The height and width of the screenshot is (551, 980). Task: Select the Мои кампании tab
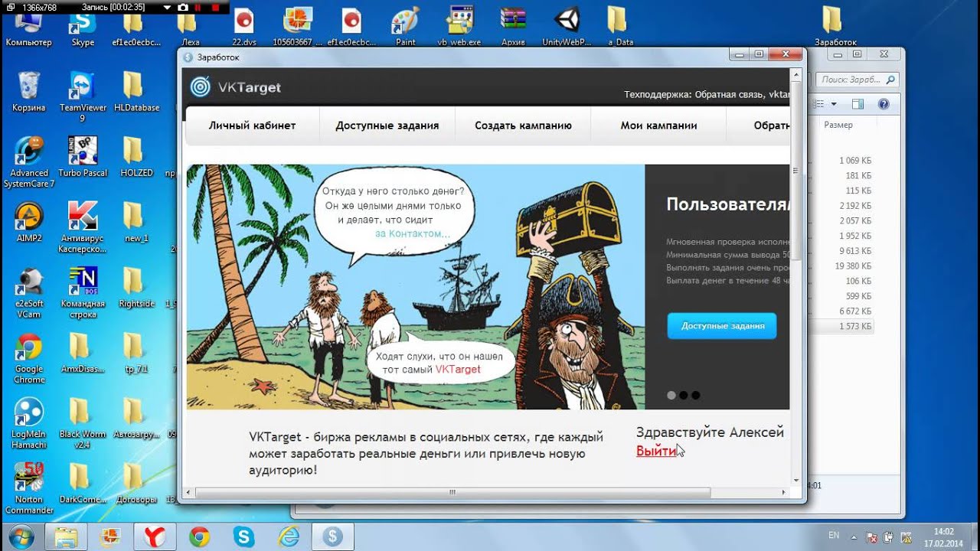(x=658, y=126)
